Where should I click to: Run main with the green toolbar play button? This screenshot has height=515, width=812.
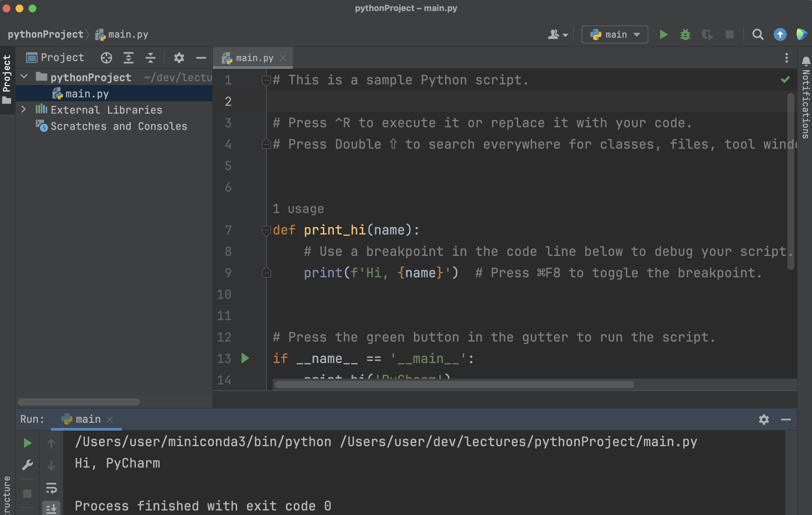pos(663,34)
